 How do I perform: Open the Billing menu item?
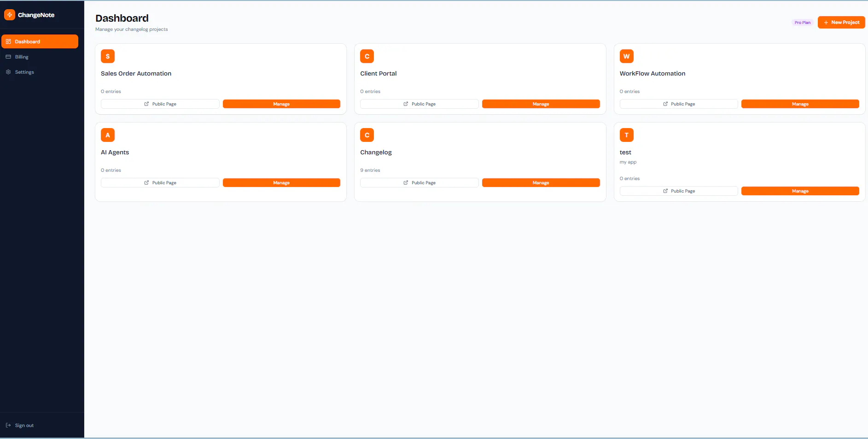[40, 57]
